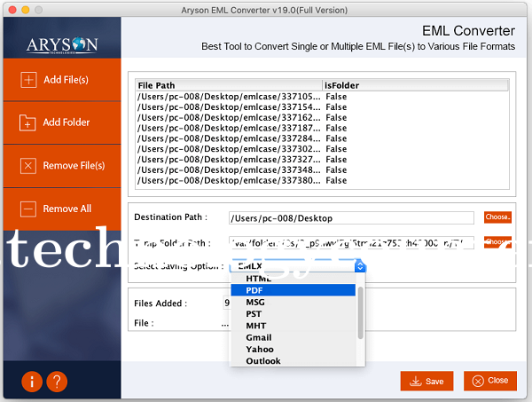The height and width of the screenshot is (402, 532).
Task: Click the Close circled X icon
Action: pos(478,381)
